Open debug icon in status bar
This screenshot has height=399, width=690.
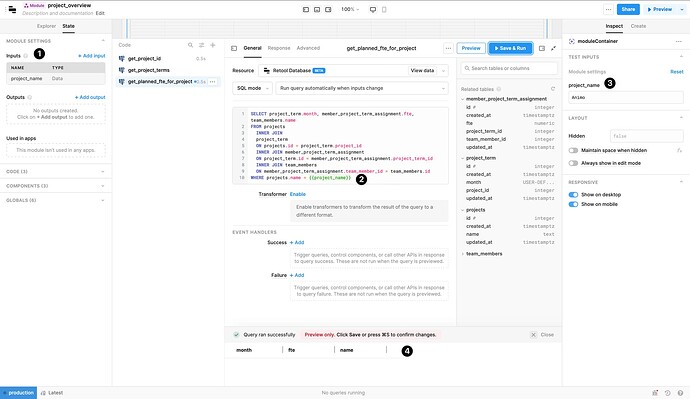(x=655, y=393)
